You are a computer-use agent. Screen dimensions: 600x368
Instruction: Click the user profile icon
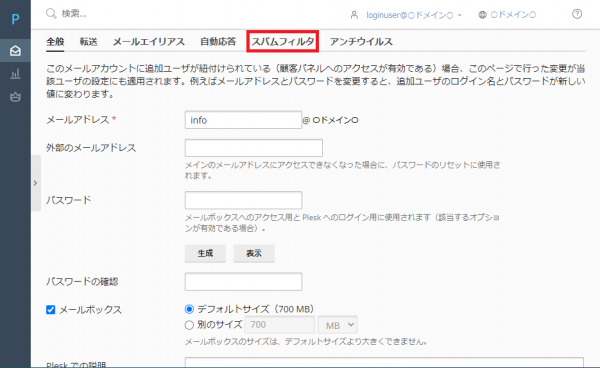coord(354,15)
